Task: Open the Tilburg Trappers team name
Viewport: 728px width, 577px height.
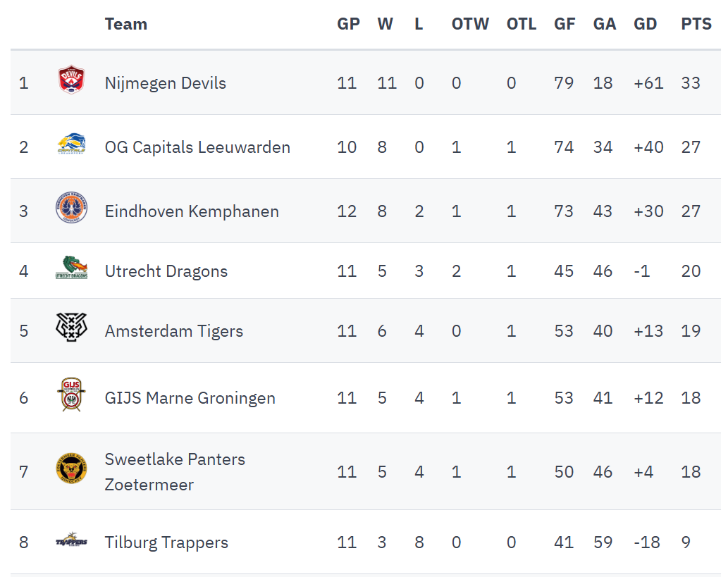Action: pos(166,542)
